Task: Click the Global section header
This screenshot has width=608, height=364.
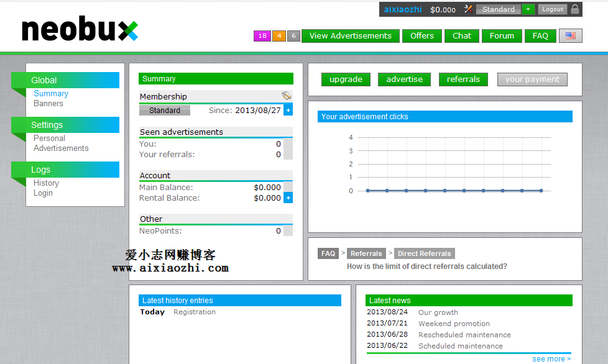Action: click(x=65, y=80)
